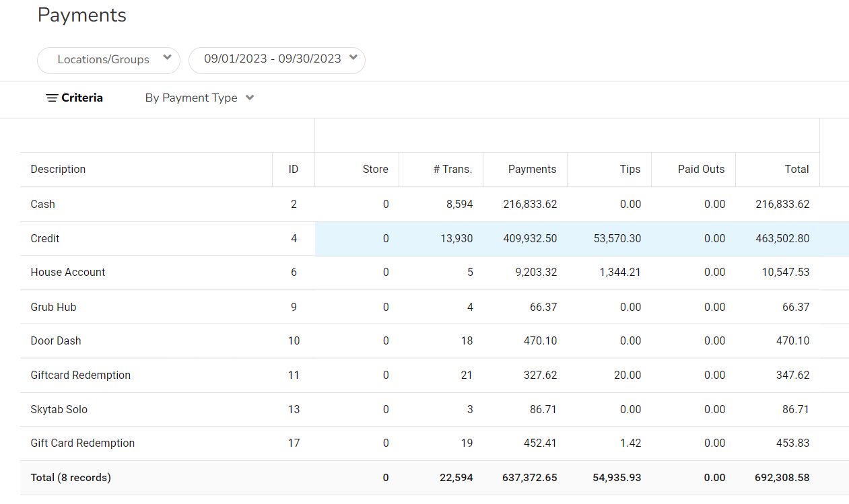Image resolution: width=849 pixels, height=504 pixels.
Task: Click the Criteria filter icon
Action: [52, 98]
